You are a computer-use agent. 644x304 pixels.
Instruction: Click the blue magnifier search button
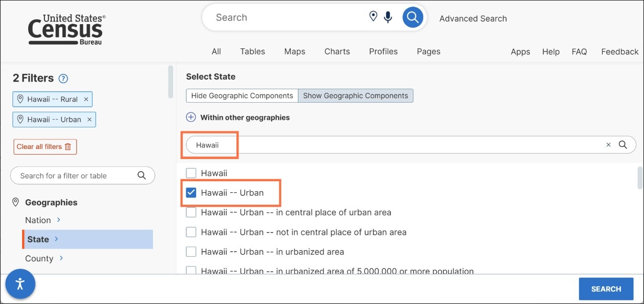coord(413,18)
